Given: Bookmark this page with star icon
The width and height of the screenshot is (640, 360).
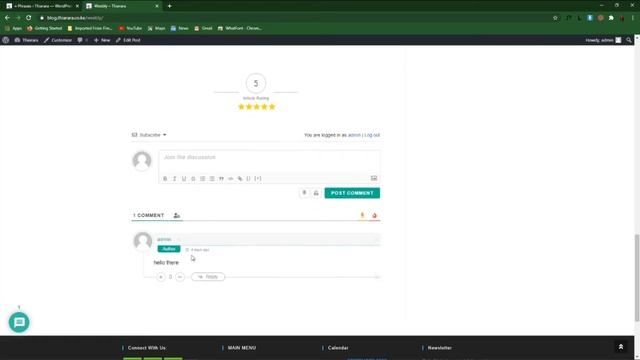Looking at the screenshot, I should [x=555, y=18].
